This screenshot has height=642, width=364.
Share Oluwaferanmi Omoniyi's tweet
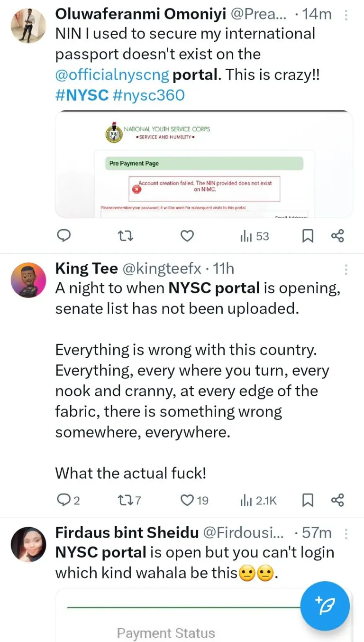click(337, 236)
